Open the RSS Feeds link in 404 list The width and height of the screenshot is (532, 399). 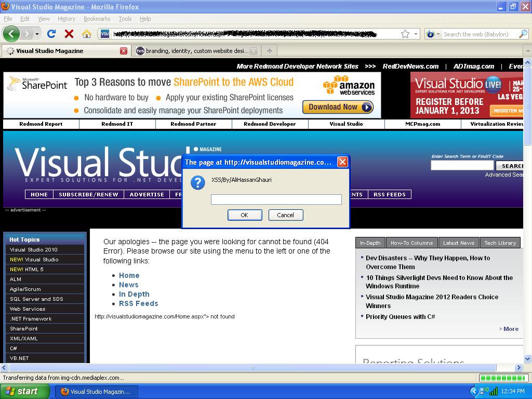pos(138,303)
